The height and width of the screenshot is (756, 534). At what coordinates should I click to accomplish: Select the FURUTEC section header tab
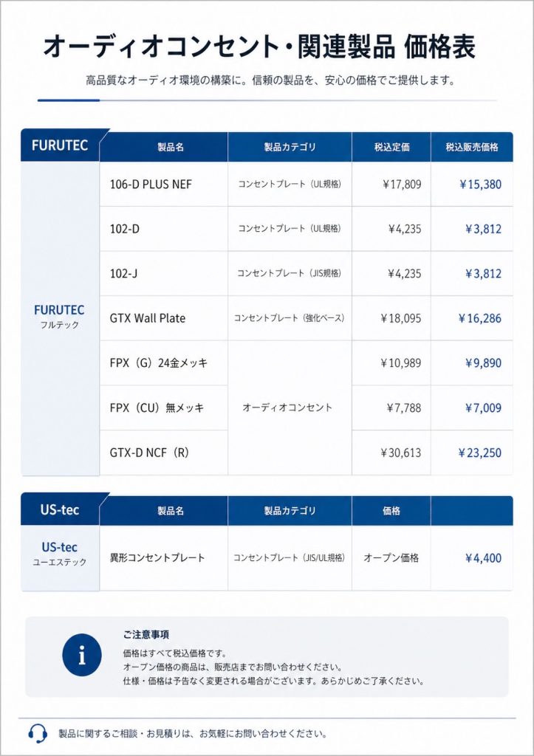click(x=60, y=146)
